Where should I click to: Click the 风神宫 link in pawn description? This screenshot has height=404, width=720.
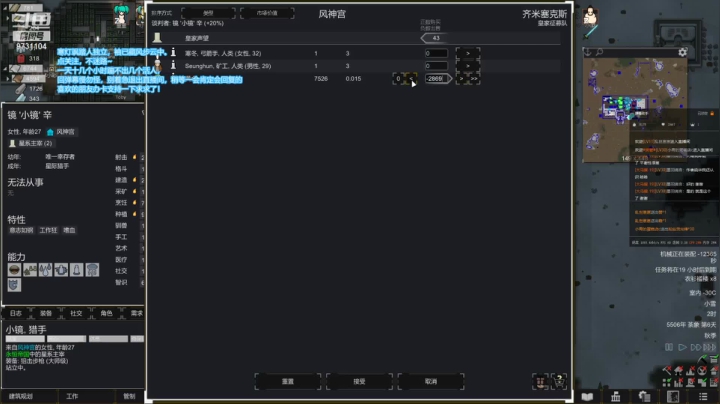click(26, 348)
